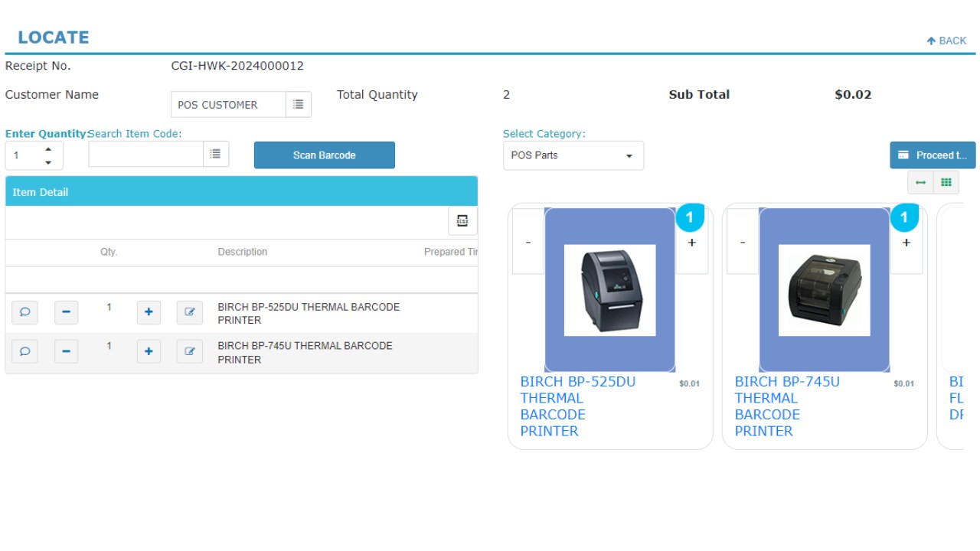Open BIRCH BP-525DU product card title
The height and width of the screenshot is (551, 980).
point(578,406)
